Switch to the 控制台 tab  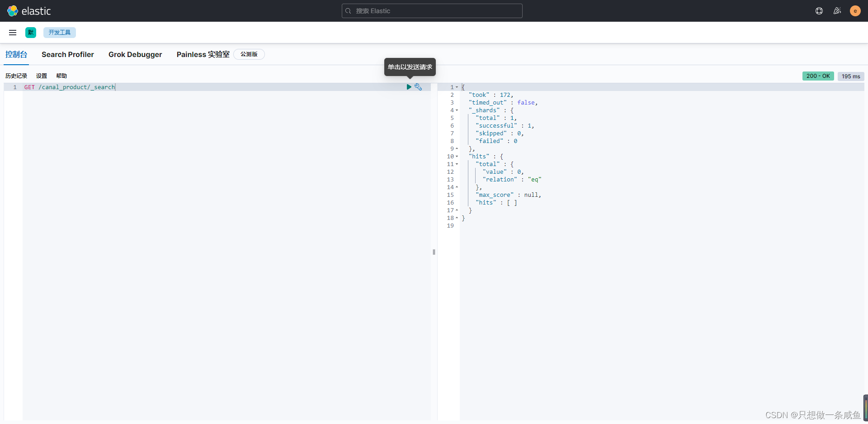tap(16, 54)
